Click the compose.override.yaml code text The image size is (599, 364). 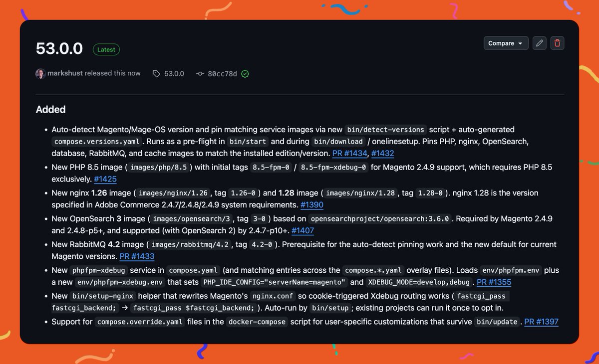[x=140, y=322]
